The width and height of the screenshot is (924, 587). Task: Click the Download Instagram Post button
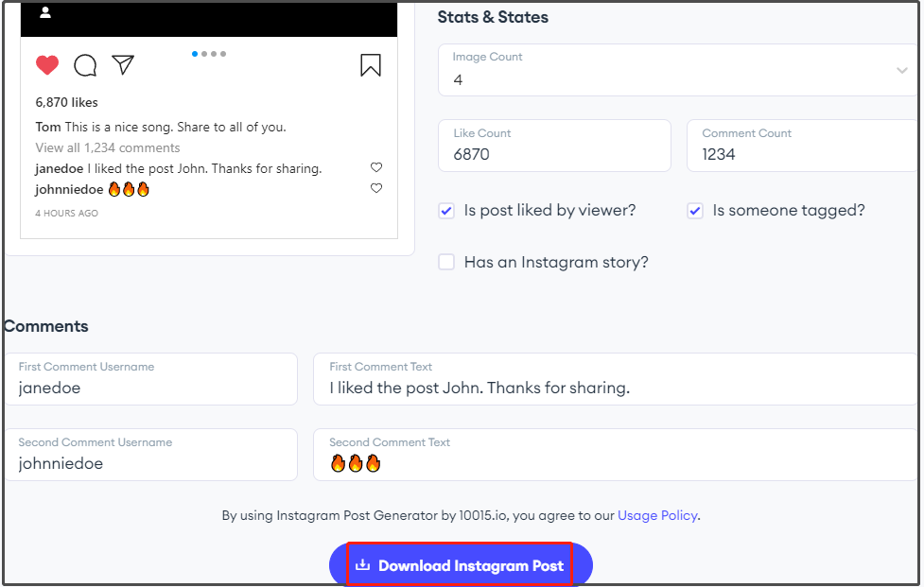[461, 565]
